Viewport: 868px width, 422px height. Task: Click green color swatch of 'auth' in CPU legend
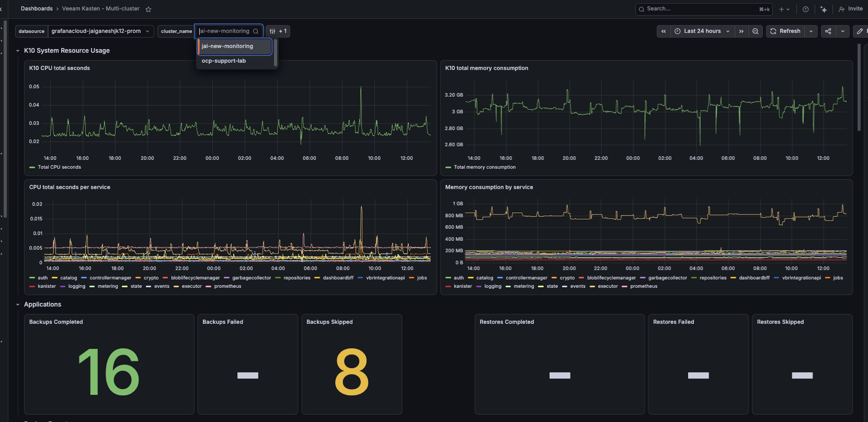[x=32, y=278]
